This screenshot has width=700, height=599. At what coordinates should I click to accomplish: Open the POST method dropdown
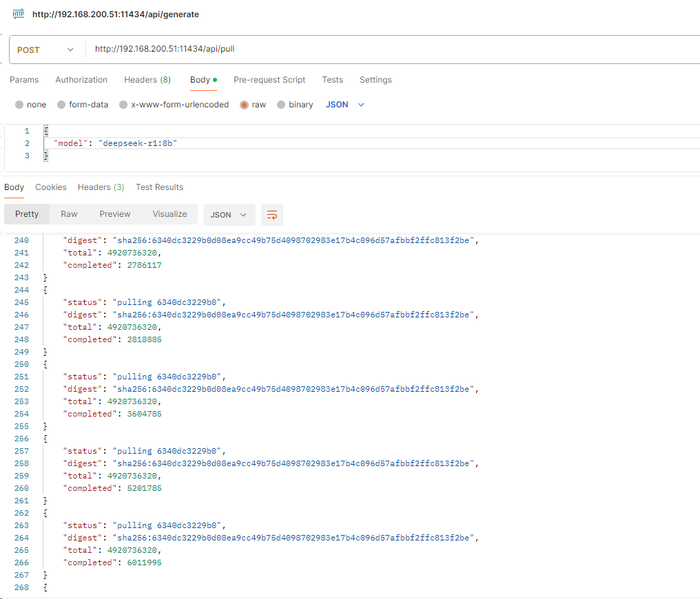(45, 50)
